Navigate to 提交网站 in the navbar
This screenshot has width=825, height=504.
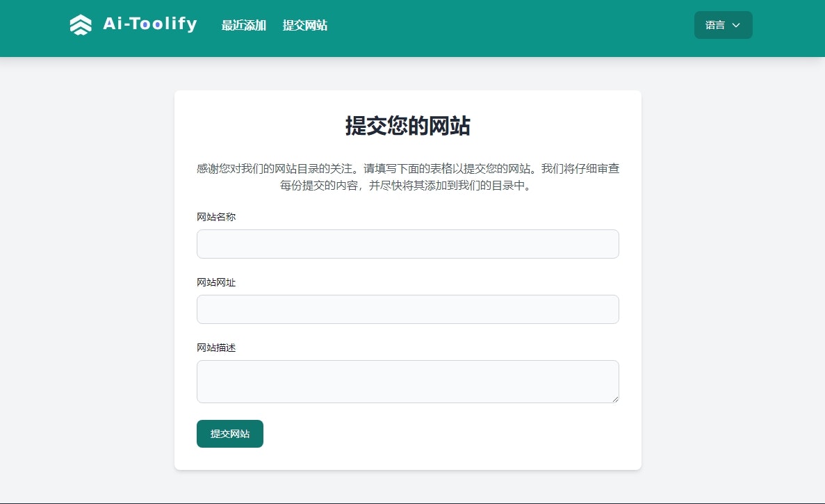click(x=304, y=26)
